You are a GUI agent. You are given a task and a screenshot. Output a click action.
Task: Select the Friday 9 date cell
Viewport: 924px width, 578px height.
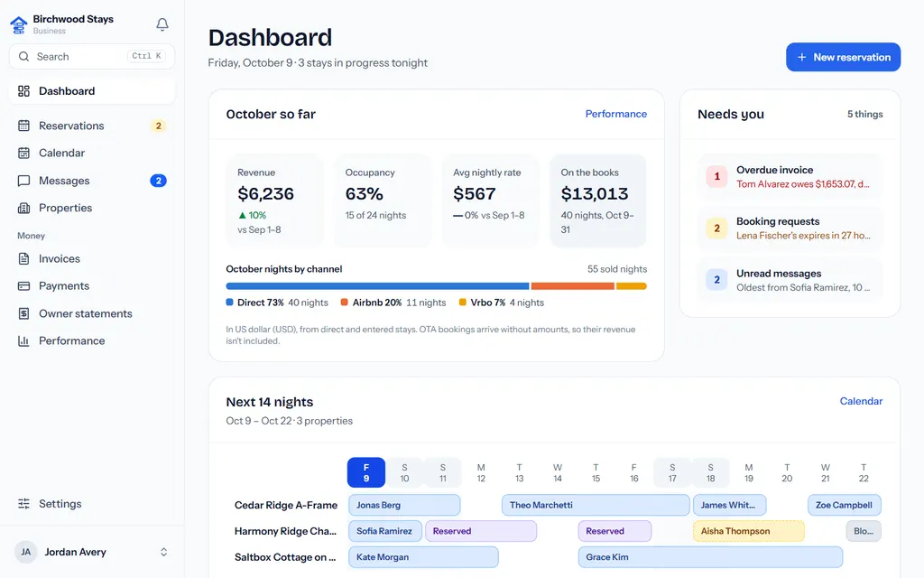click(366, 472)
